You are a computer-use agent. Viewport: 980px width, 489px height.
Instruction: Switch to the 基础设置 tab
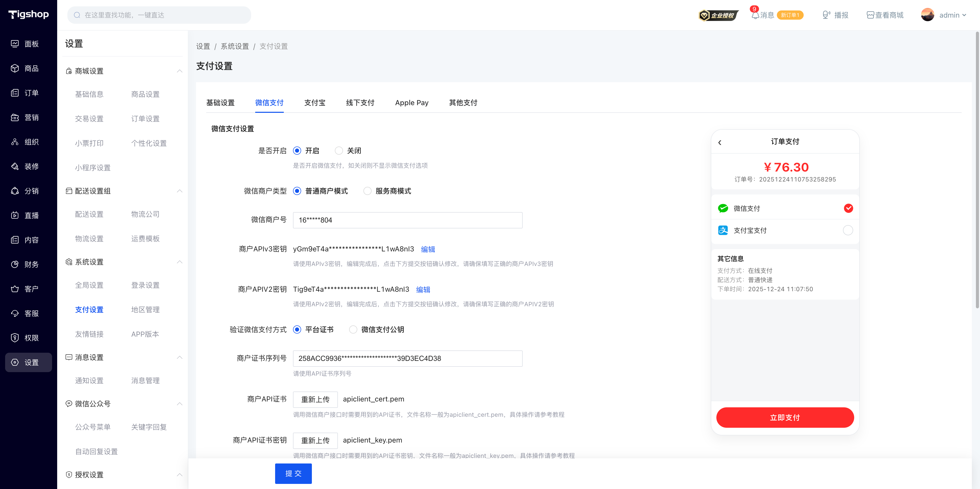coord(220,103)
